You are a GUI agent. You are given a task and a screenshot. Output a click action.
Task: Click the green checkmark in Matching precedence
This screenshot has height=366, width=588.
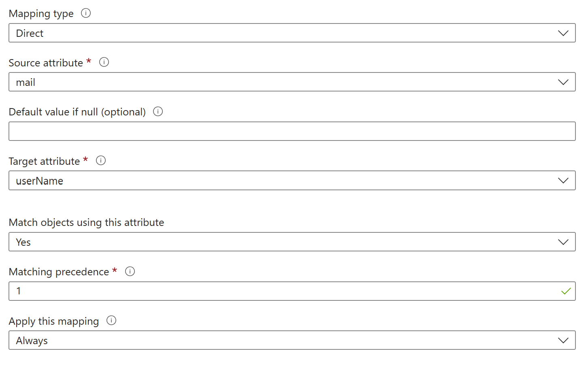[x=566, y=291]
